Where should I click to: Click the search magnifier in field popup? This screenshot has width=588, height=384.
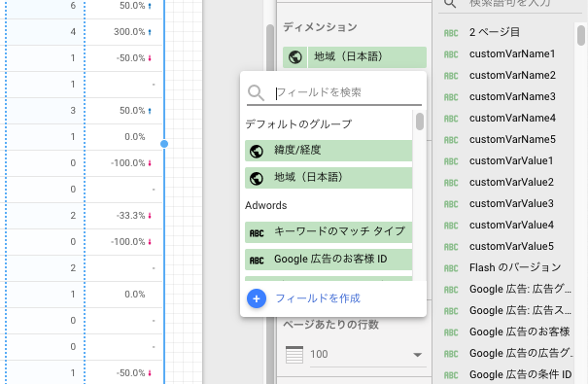pos(257,92)
